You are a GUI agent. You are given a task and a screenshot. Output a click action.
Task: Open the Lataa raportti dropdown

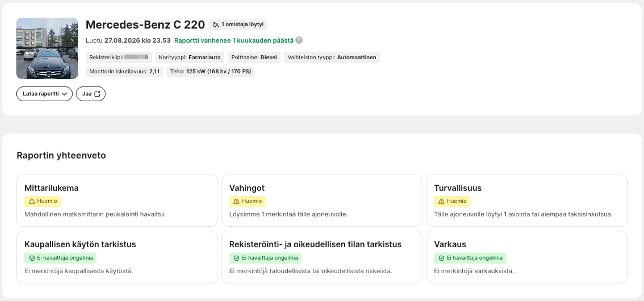[x=44, y=94]
